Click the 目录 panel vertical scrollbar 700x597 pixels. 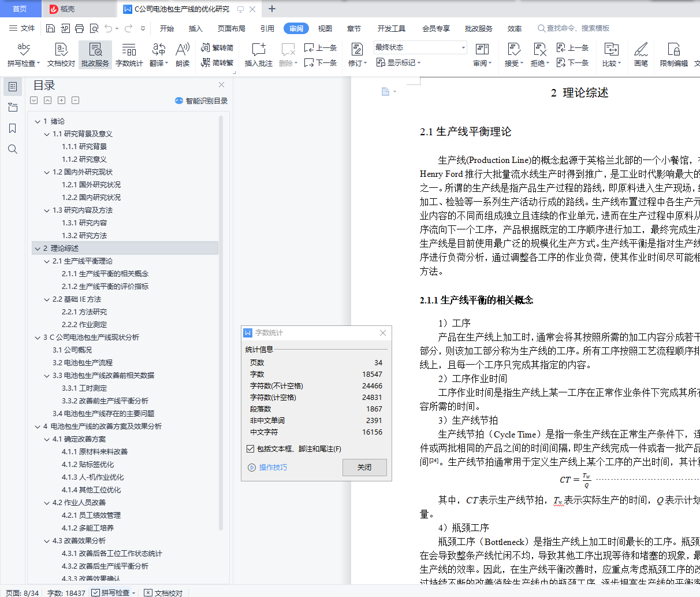tap(221, 322)
